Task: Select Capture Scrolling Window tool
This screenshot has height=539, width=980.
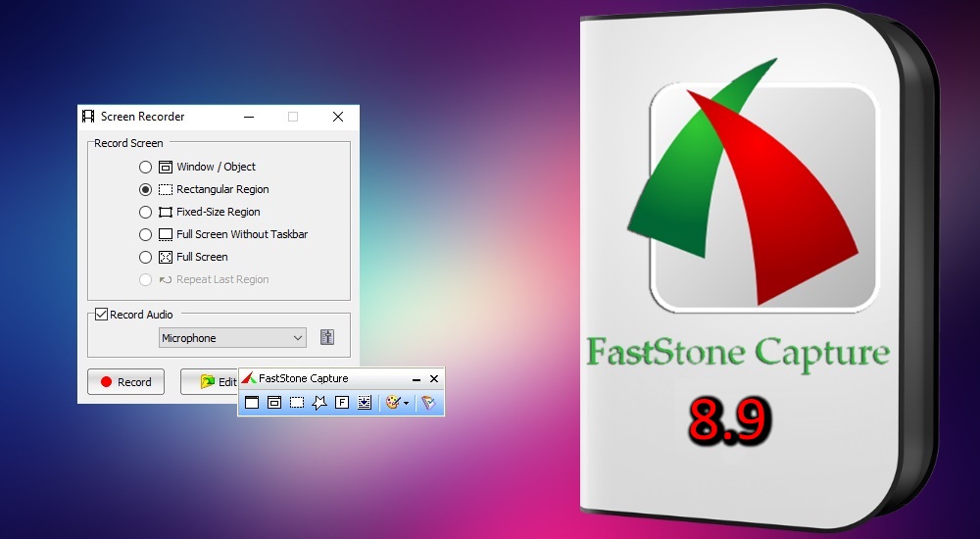Action: [365, 403]
